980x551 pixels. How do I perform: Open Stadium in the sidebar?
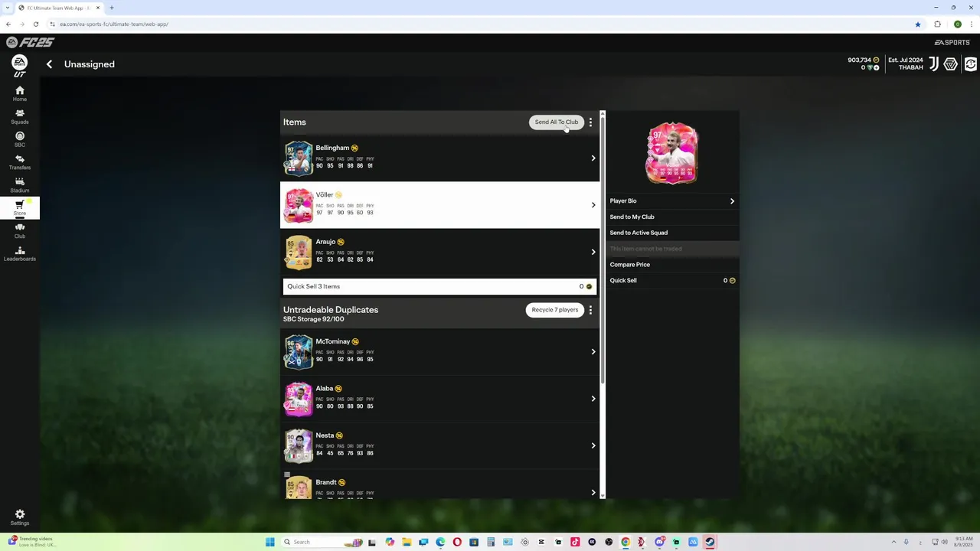20,184
